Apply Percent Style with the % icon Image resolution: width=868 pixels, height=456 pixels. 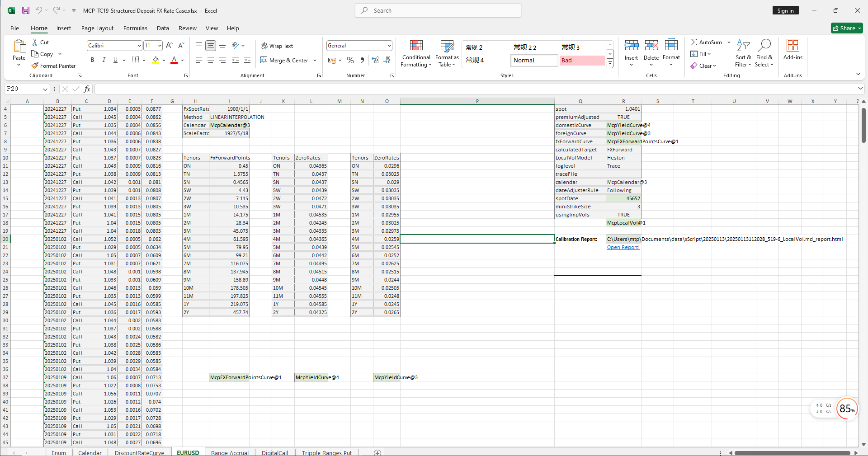[350, 60]
